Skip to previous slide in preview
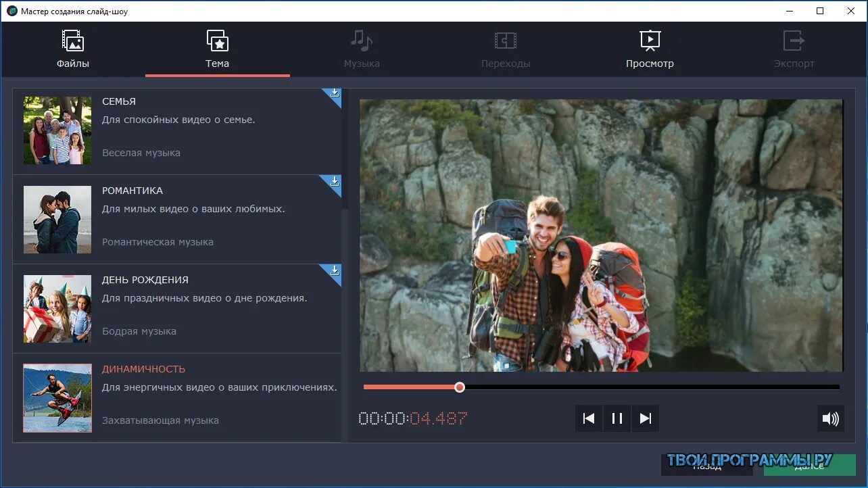This screenshot has height=488, width=868. 589,418
